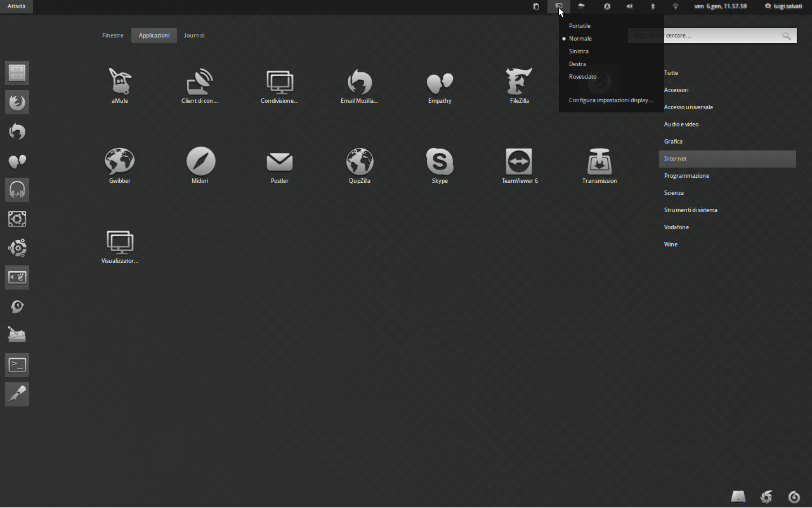Click the knife-shaped icon in the dash
The image size is (812, 508).
pos(17,394)
